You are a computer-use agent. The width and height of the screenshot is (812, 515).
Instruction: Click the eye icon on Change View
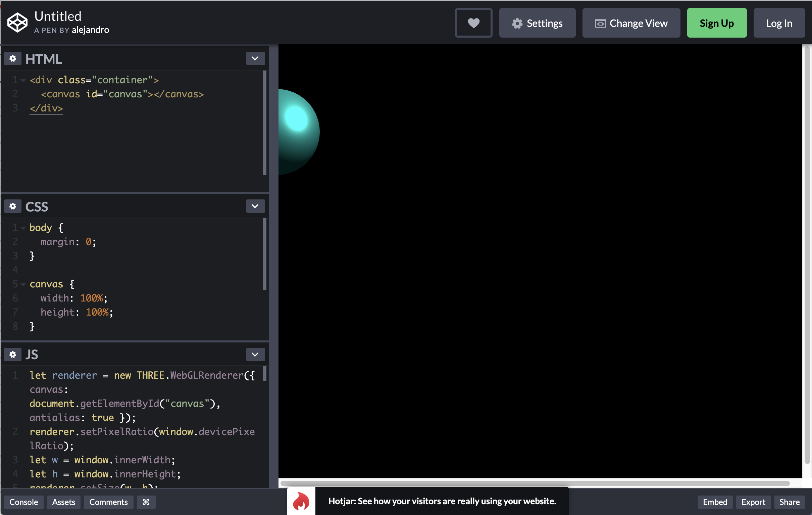601,23
